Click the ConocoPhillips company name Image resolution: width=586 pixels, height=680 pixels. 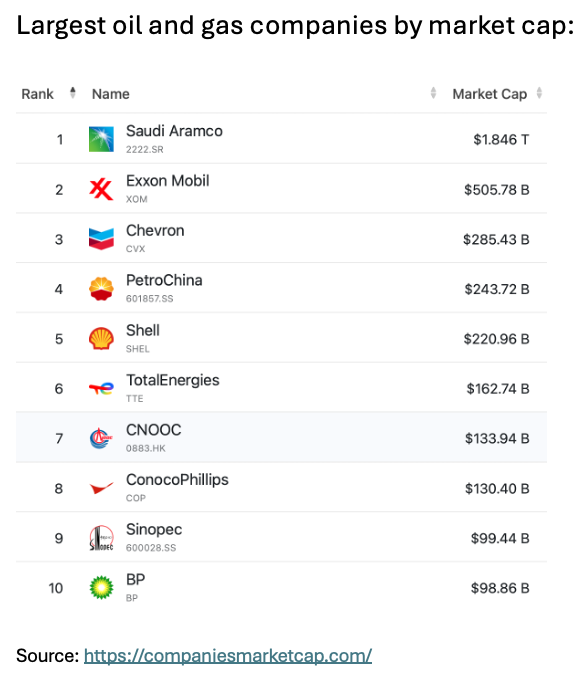177,480
